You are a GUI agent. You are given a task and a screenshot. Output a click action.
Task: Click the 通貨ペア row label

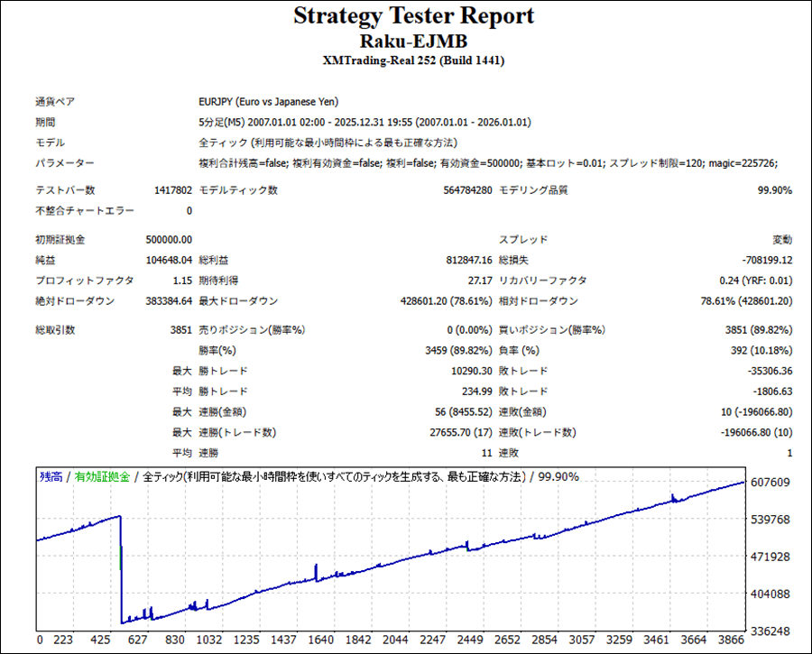tap(55, 102)
